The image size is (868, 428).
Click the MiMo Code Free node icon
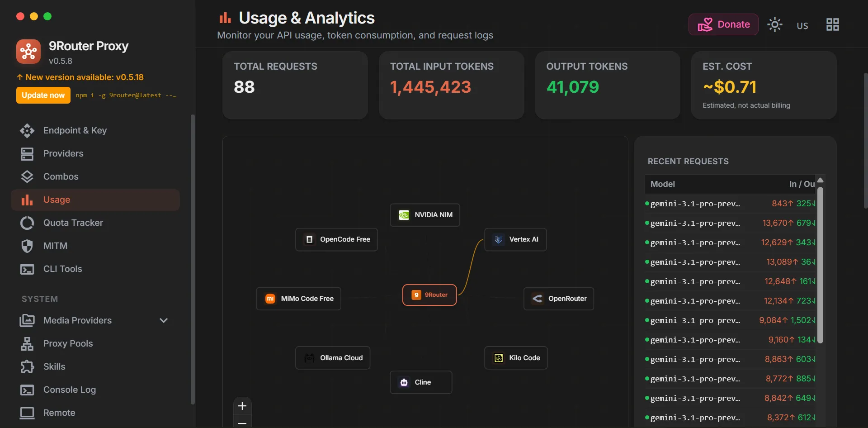[x=270, y=299]
